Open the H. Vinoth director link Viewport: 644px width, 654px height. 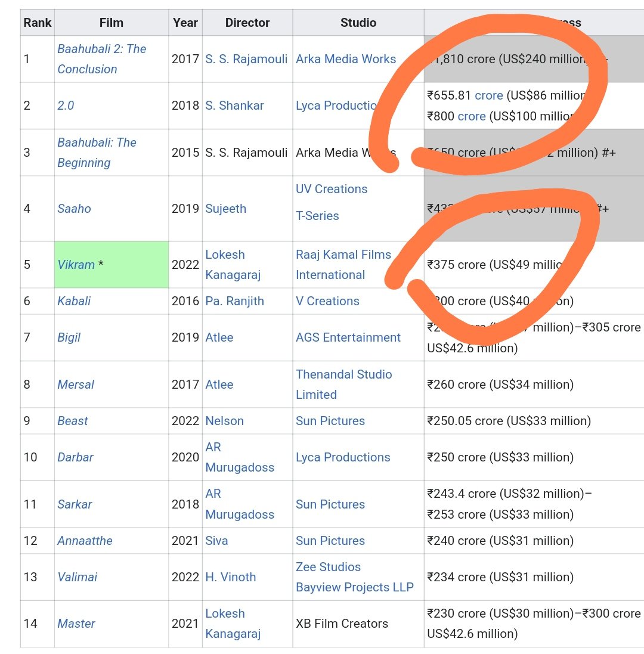click(231, 577)
